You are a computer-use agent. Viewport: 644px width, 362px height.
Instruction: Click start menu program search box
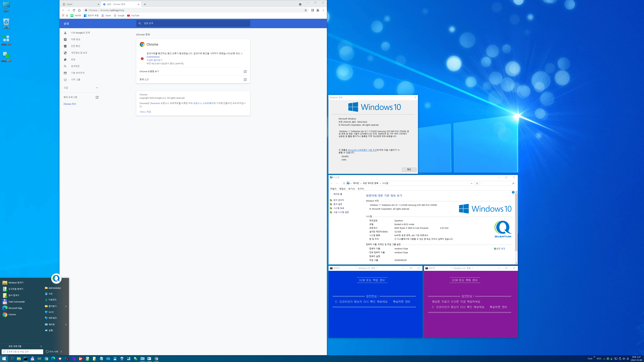[x=22, y=352]
